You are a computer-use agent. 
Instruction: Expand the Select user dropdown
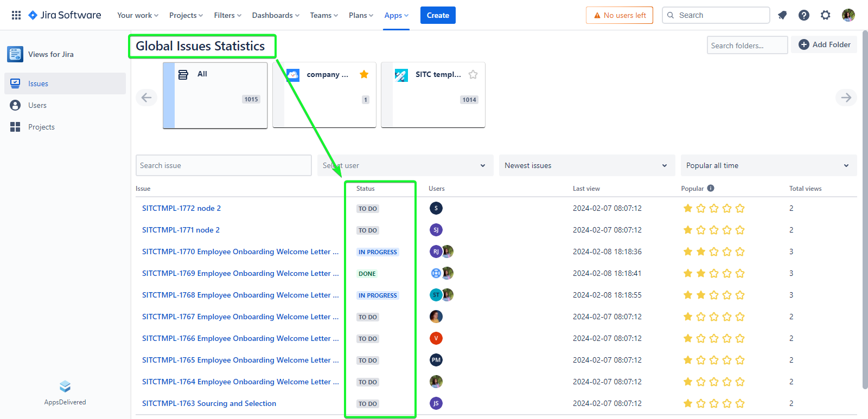[x=405, y=165]
